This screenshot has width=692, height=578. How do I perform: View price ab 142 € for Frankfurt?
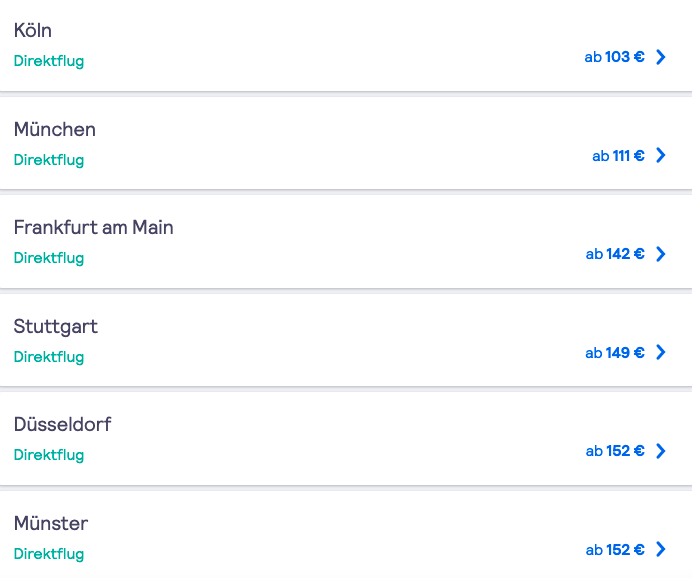pyautogui.click(x=615, y=254)
